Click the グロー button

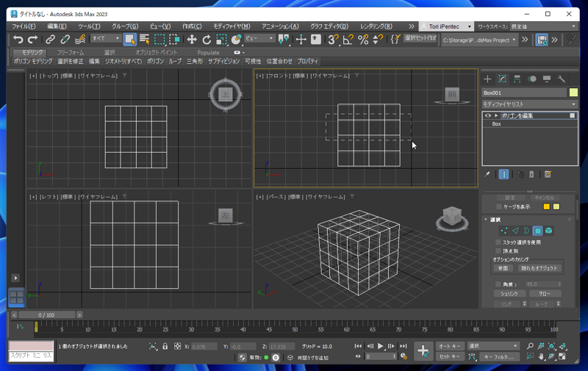(545, 294)
